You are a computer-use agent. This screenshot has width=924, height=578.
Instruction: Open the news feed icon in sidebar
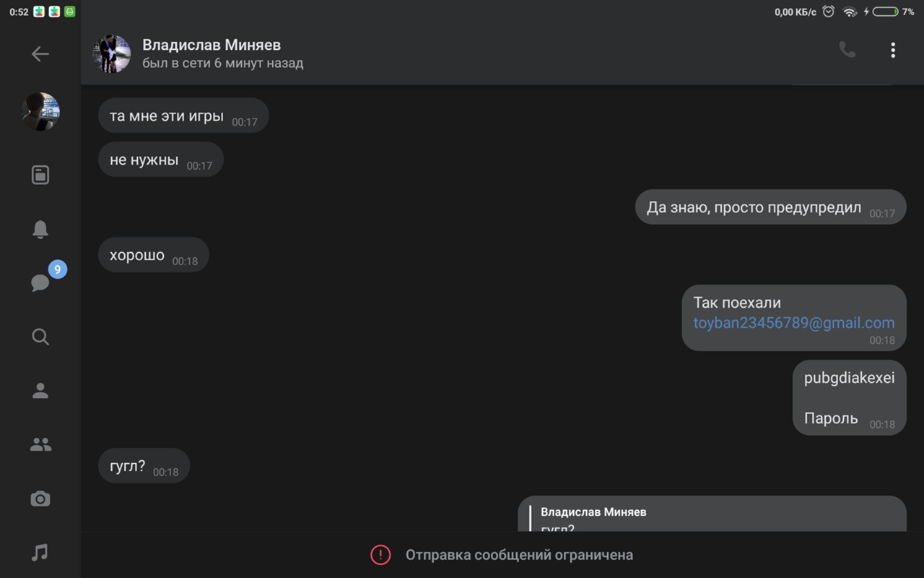[x=40, y=175]
